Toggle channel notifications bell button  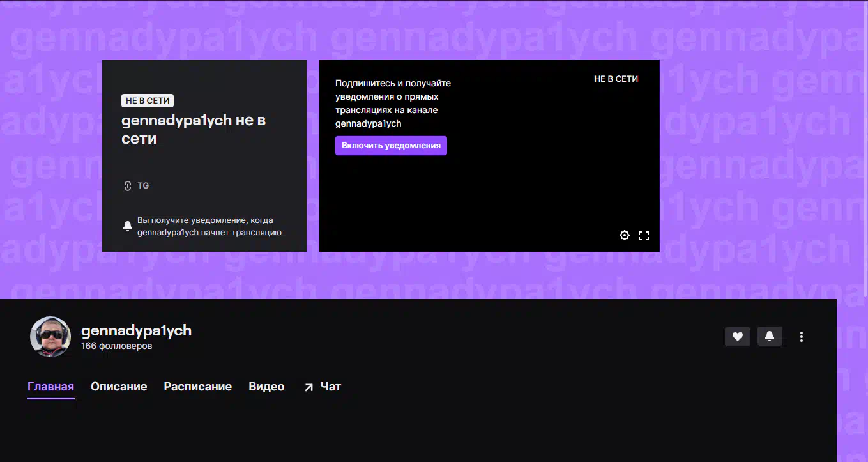coord(769,336)
